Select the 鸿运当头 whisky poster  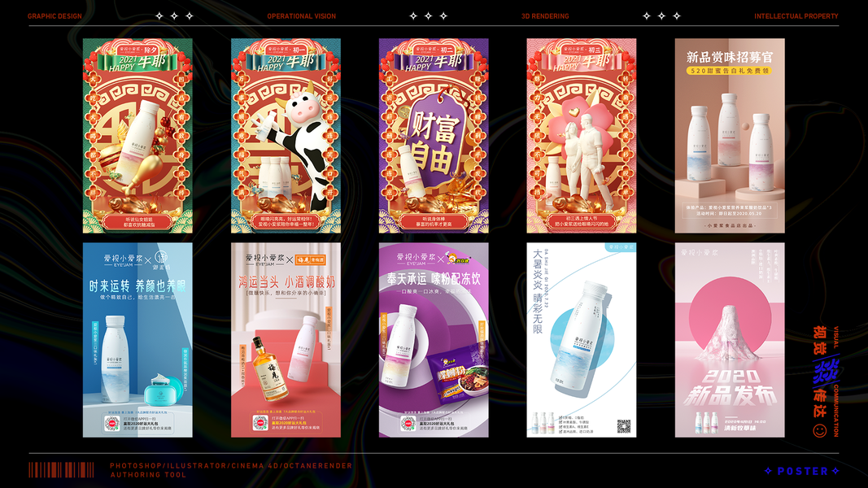(286, 340)
